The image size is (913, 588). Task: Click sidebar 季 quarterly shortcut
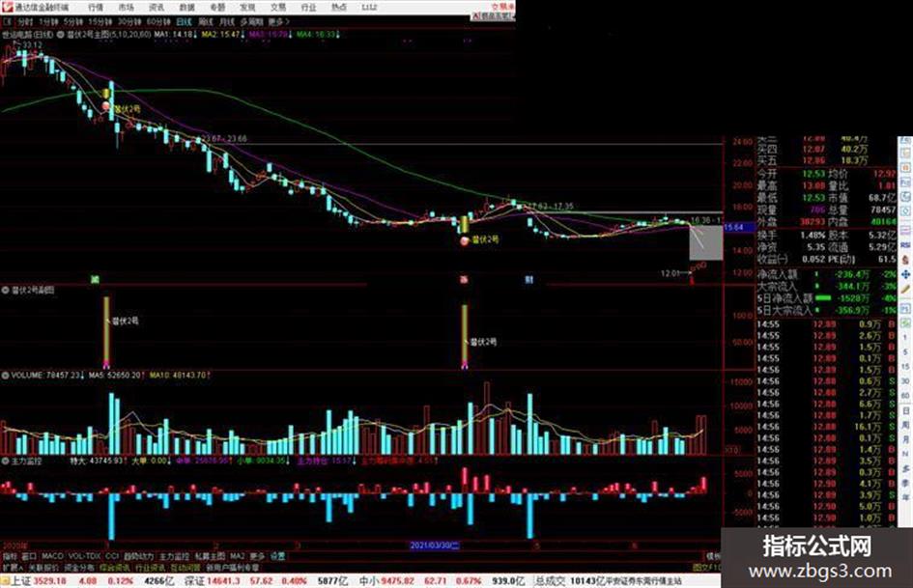click(x=905, y=483)
